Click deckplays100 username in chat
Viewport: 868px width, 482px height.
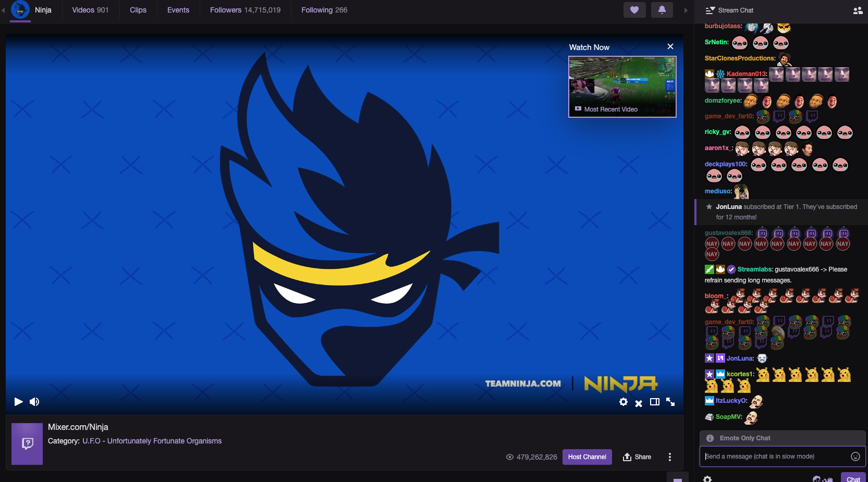click(726, 164)
